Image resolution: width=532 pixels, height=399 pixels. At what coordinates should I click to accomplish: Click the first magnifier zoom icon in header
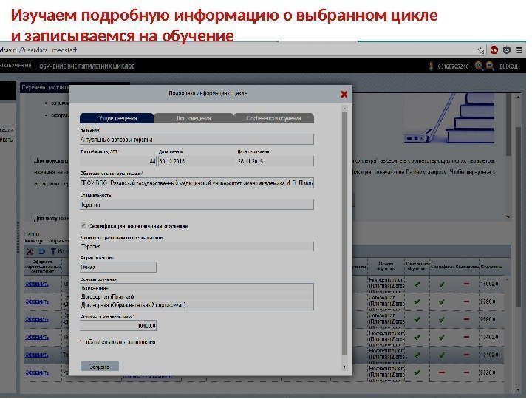(x=479, y=66)
